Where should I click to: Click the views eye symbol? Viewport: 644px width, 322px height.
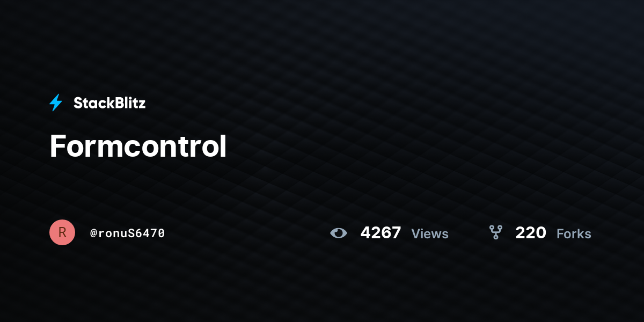(339, 233)
